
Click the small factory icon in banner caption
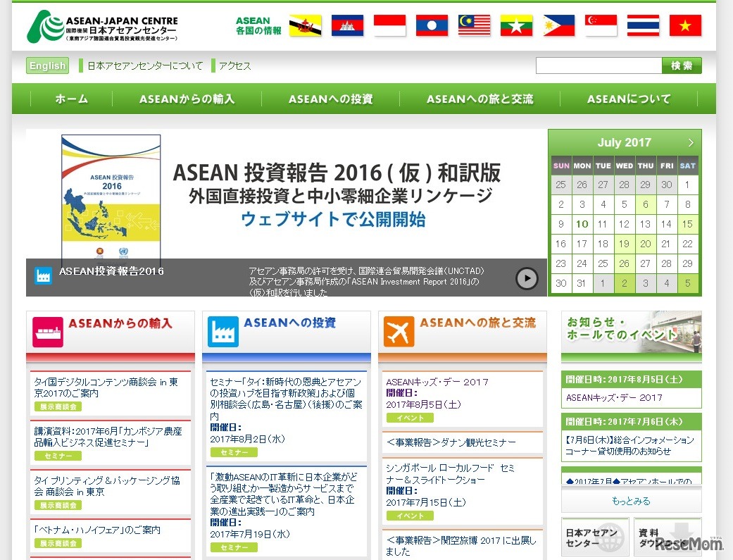click(44, 276)
